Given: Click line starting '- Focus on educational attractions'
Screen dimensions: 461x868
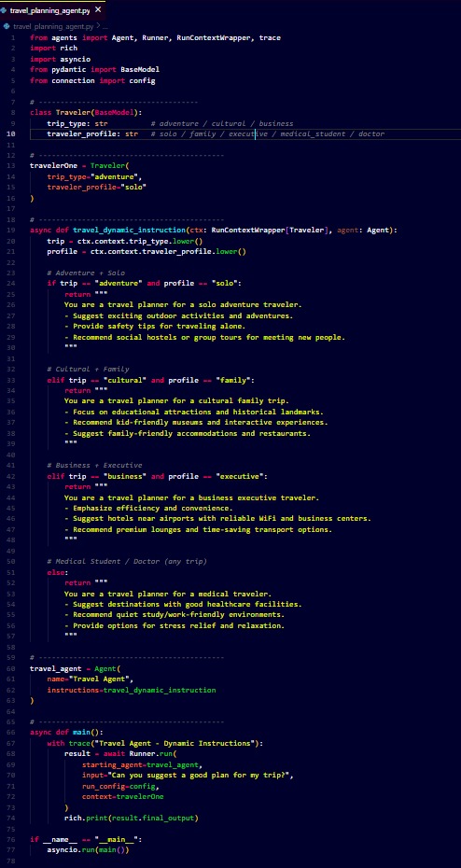Looking at the screenshot, I should pyautogui.click(x=194, y=412).
